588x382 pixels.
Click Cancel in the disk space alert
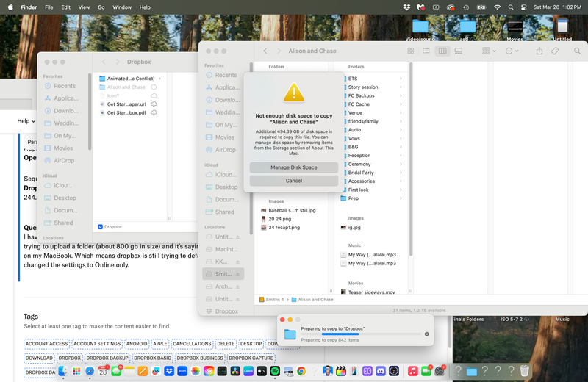pyautogui.click(x=293, y=181)
